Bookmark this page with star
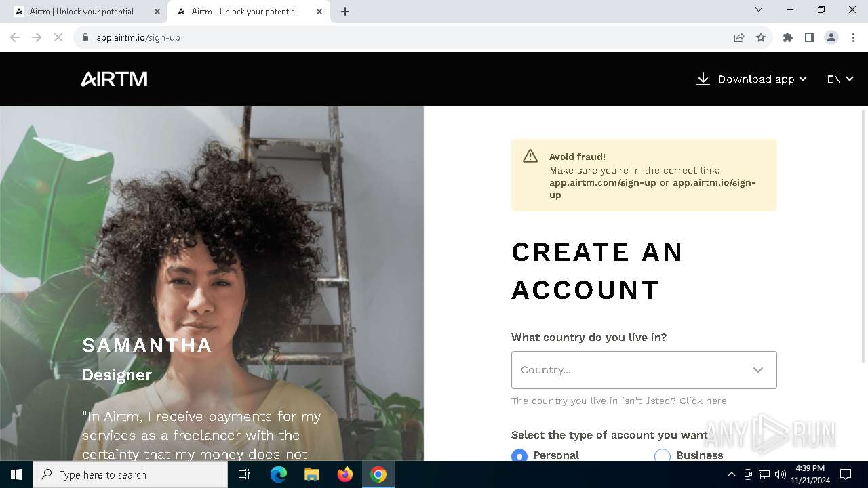 (x=761, y=37)
